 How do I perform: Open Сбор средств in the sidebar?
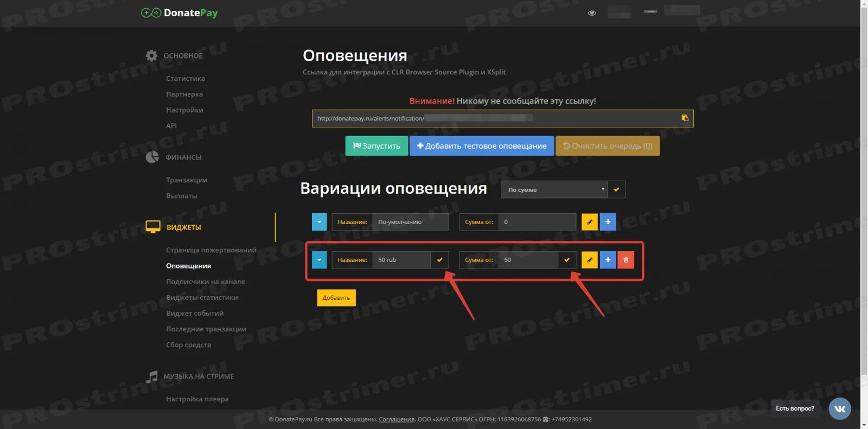coord(189,345)
